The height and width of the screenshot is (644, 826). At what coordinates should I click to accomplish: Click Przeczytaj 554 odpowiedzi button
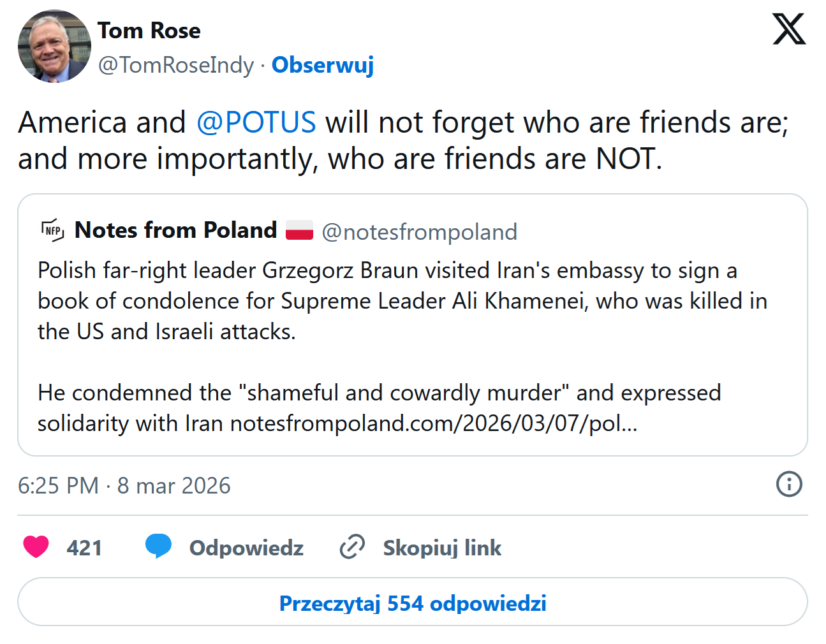coord(413,603)
